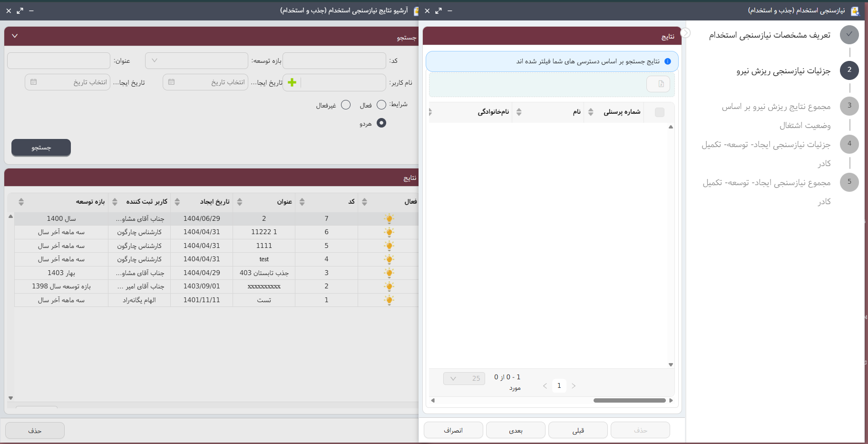868x444 pixels.
Task: Open the page size 25 dropdown
Action: (x=464, y=378)
